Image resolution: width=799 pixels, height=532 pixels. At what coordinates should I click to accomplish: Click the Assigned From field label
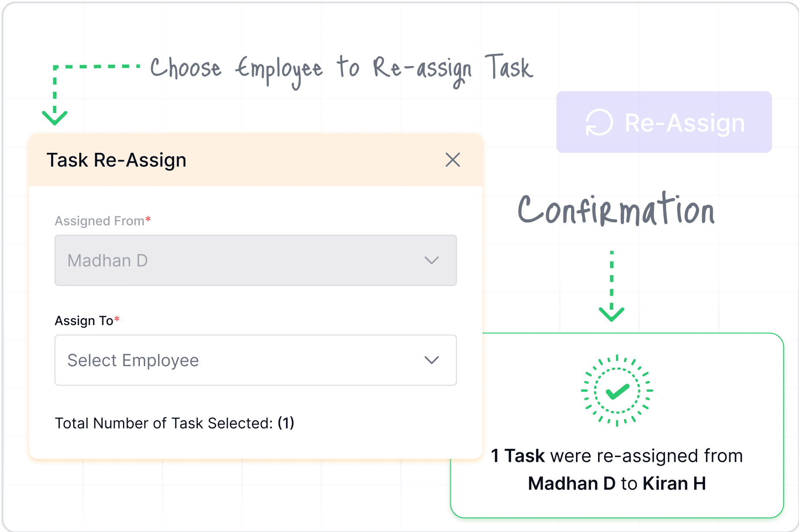click(103, 221)
